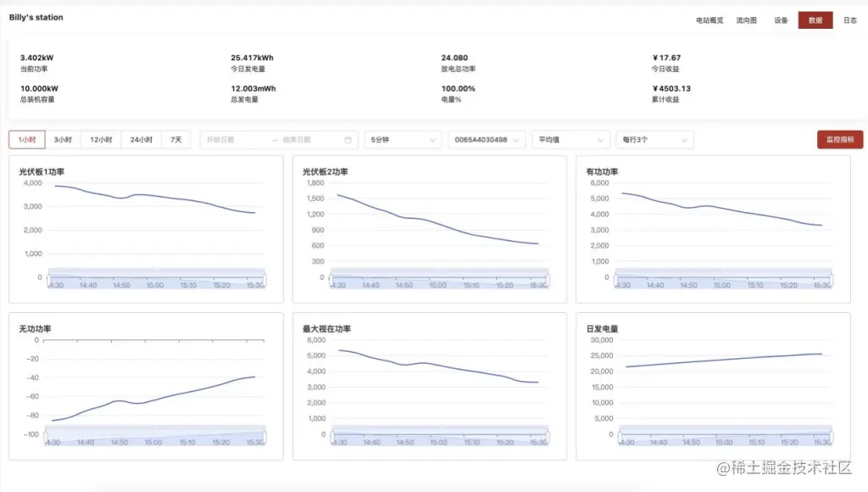The height and width of the screenshot is (492, 868).
Task: Click left zoom handle of 有功功率 chart
Action: coord(616,280)
